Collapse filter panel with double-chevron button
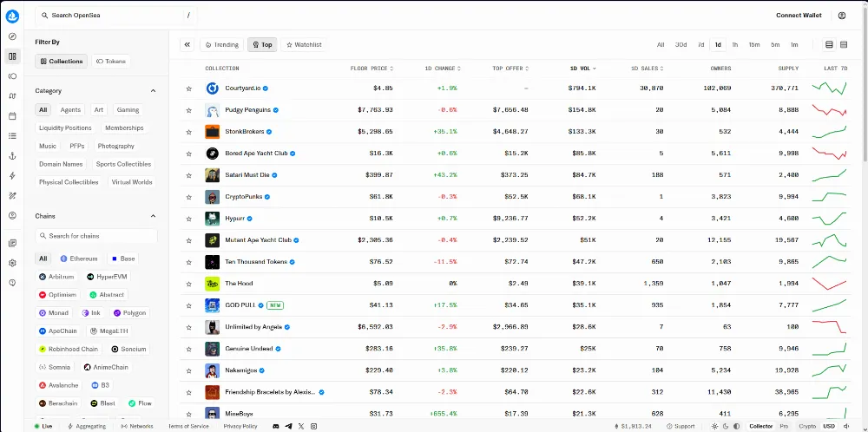The height and width of the screenshot is (432, 868). tap(187, 45)
